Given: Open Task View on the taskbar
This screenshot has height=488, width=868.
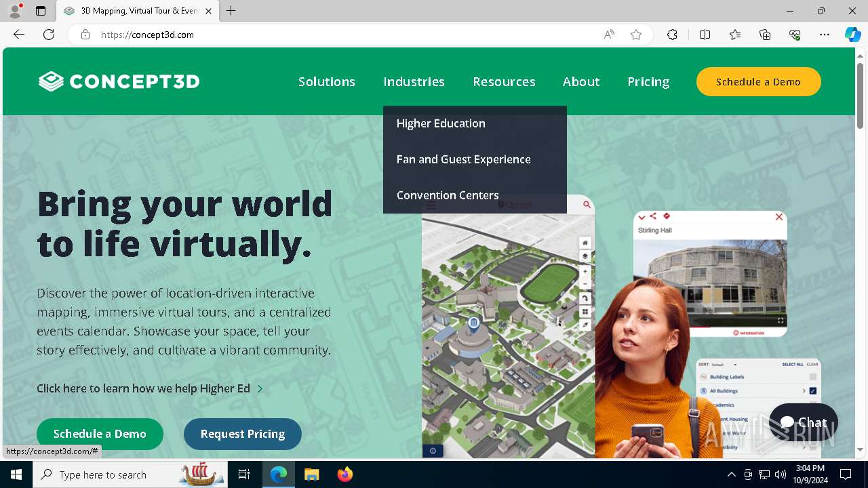Looking at the screenshot, I should click(244, 474).
